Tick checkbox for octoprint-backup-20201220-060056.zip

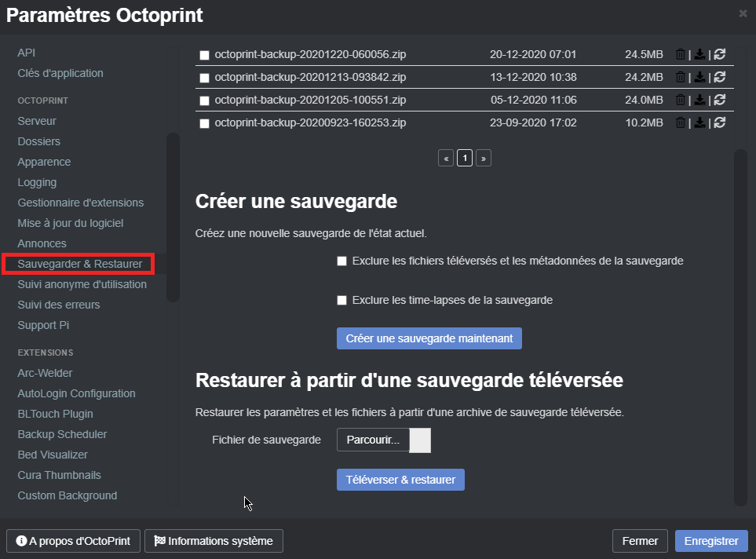coord(204,55)
